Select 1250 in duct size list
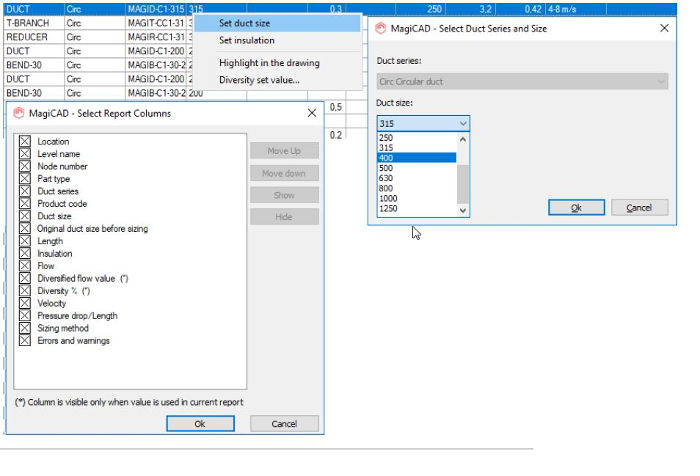This screenshot has height=476, width=700. (417, 209)
